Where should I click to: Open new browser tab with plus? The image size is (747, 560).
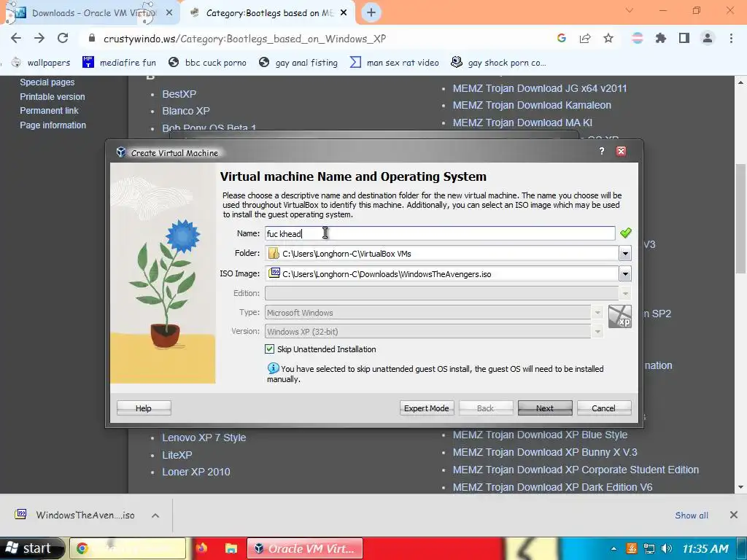tap(371, 13)
